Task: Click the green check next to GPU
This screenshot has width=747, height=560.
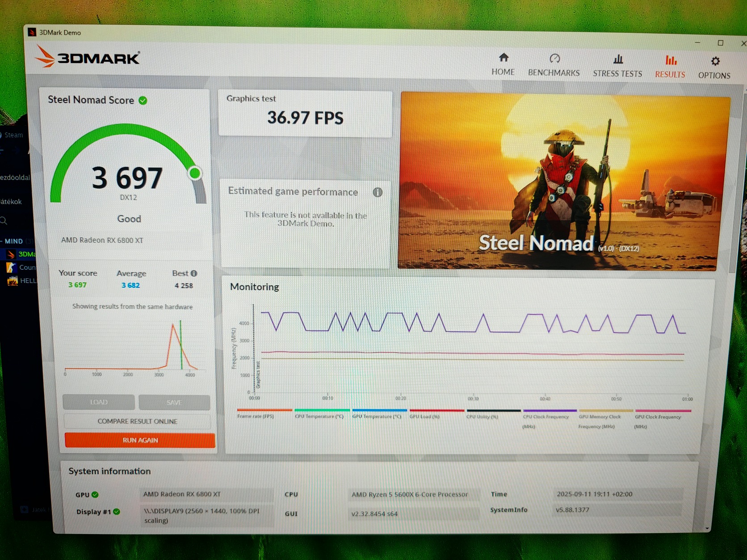Action: [x=95, y=495]
